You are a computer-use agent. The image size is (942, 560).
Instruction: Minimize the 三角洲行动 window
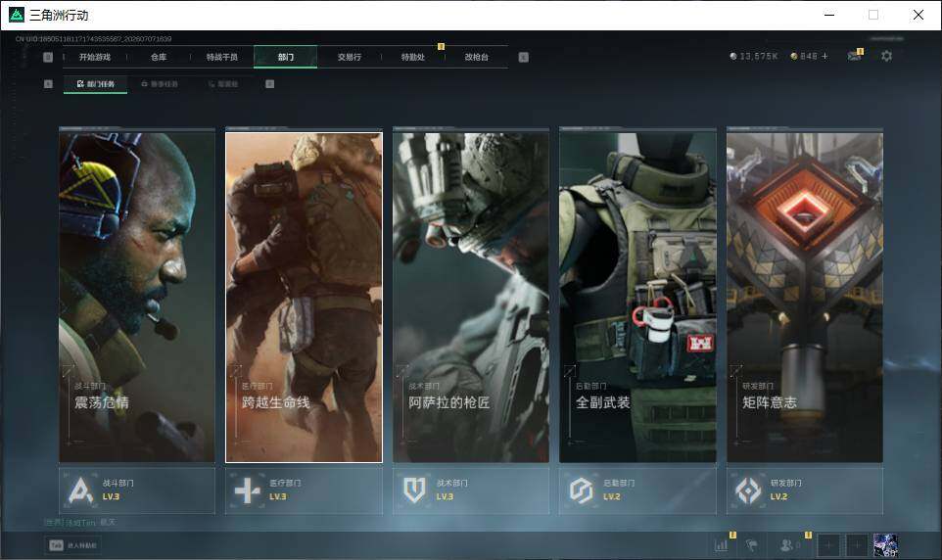pos(829,15)
